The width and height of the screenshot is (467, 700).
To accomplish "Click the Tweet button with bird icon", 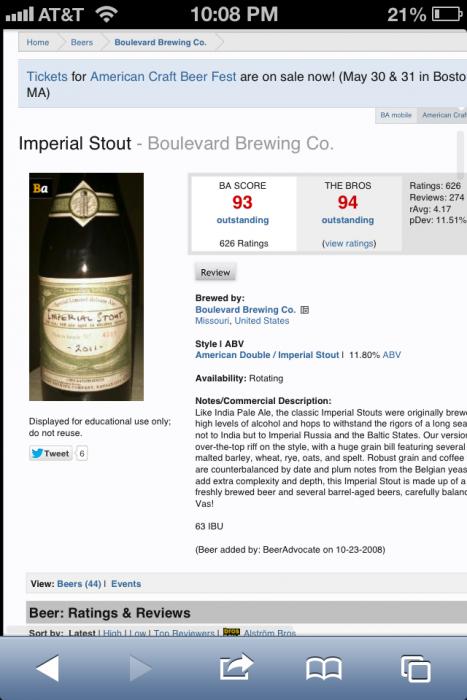I will [51, 453].
